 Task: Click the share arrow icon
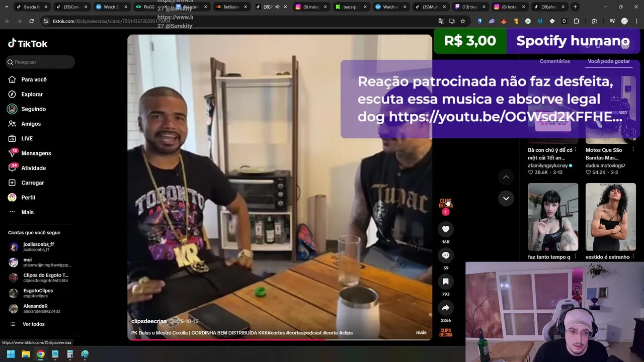pos(445,308)
